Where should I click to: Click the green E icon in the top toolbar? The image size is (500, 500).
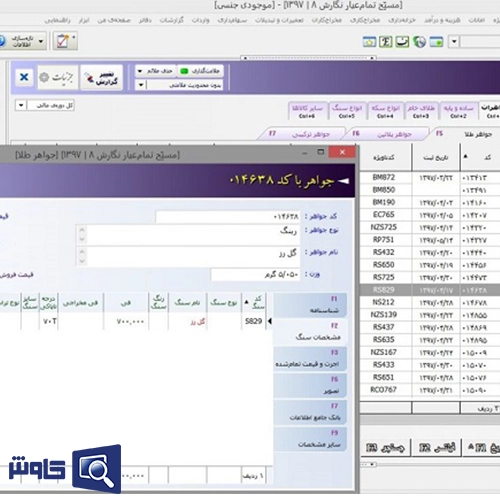[386, 42]
